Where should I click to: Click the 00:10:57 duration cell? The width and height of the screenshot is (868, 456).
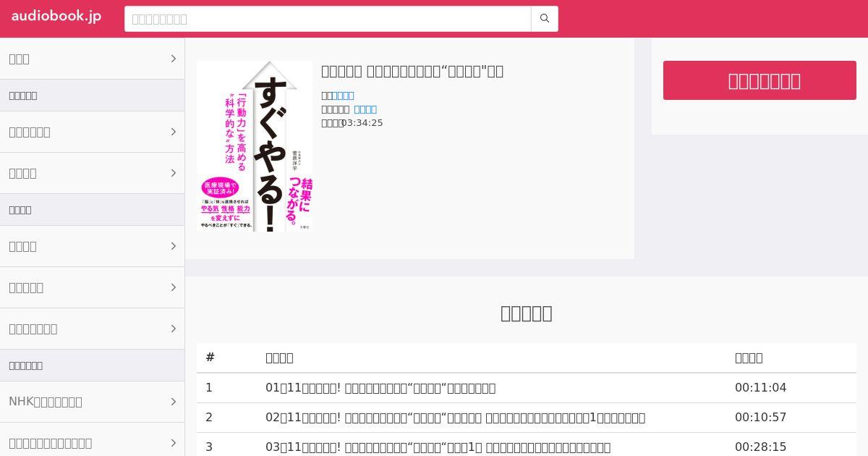coord(760,418)
